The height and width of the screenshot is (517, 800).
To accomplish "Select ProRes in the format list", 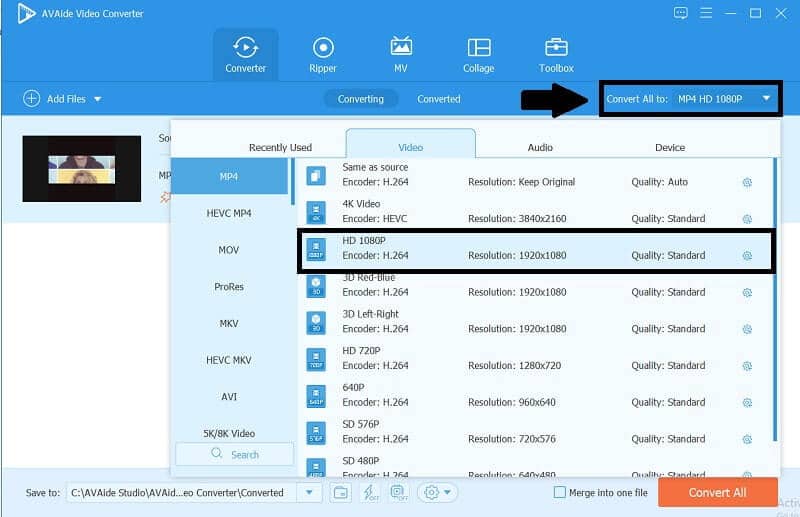I will [x=229, y=287].
